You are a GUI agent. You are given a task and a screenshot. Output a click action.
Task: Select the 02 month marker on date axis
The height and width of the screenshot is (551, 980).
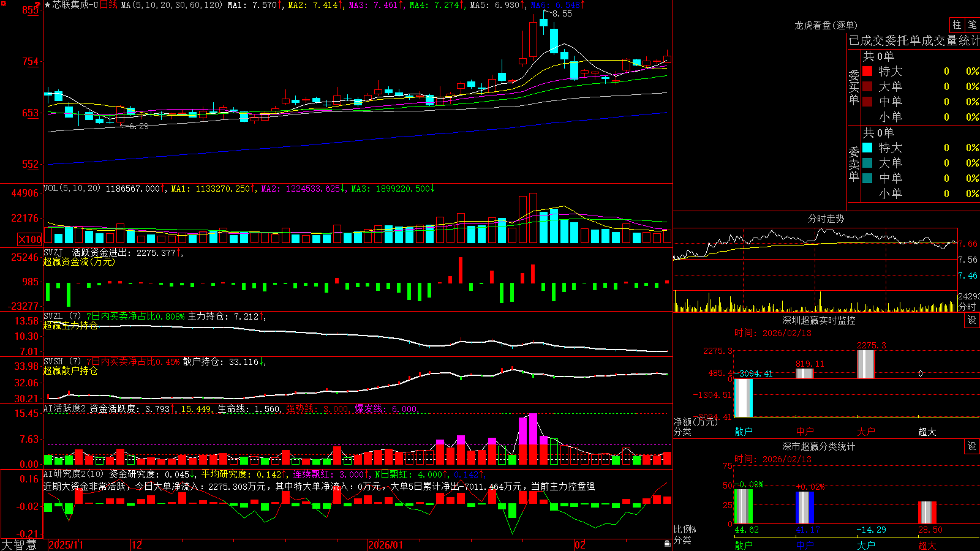click(580, 545)
